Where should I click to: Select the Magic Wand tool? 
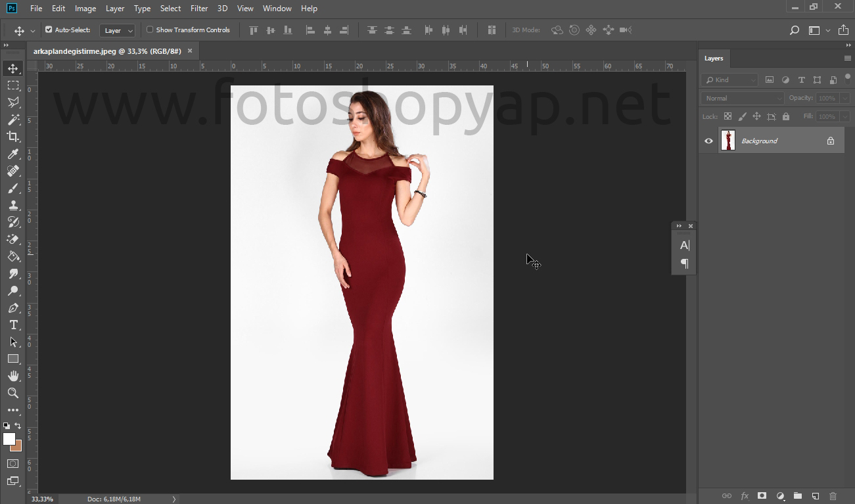point(12,120)
